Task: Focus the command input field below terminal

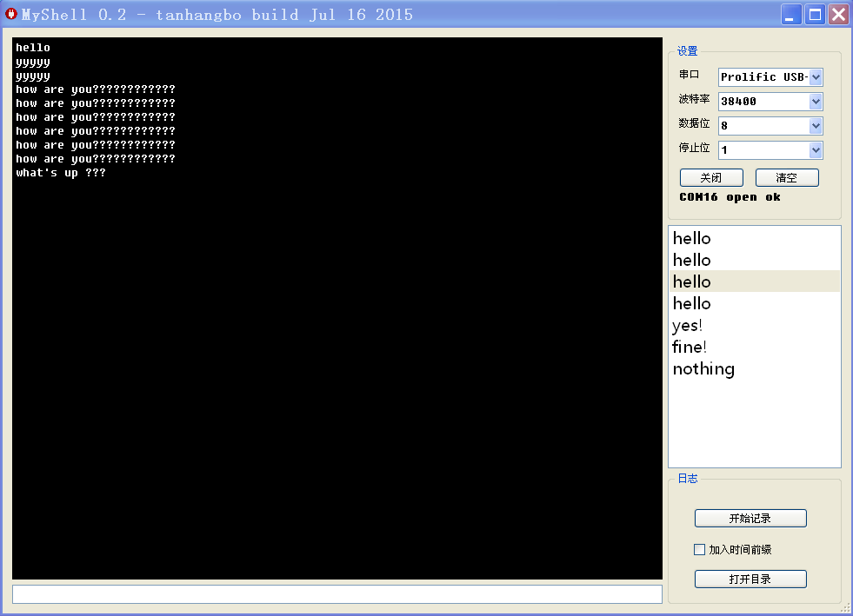Action: 337,594
